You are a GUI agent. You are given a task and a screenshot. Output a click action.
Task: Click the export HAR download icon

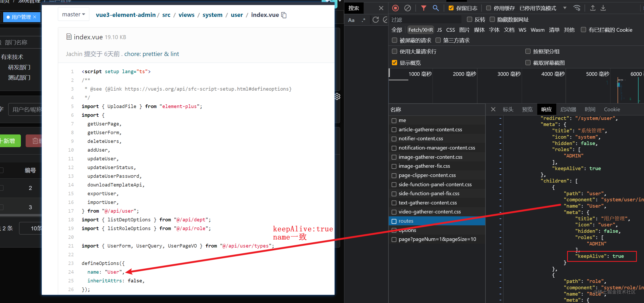603,8
